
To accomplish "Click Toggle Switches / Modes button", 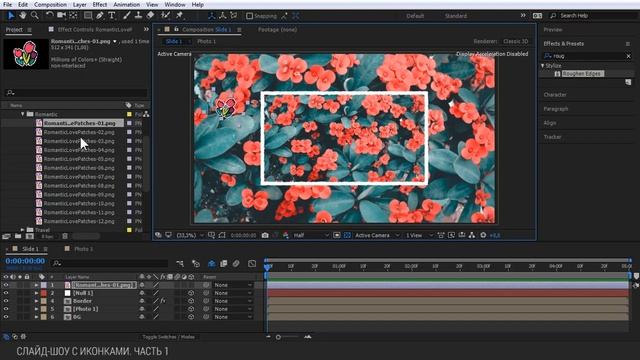I will point(168,337).
